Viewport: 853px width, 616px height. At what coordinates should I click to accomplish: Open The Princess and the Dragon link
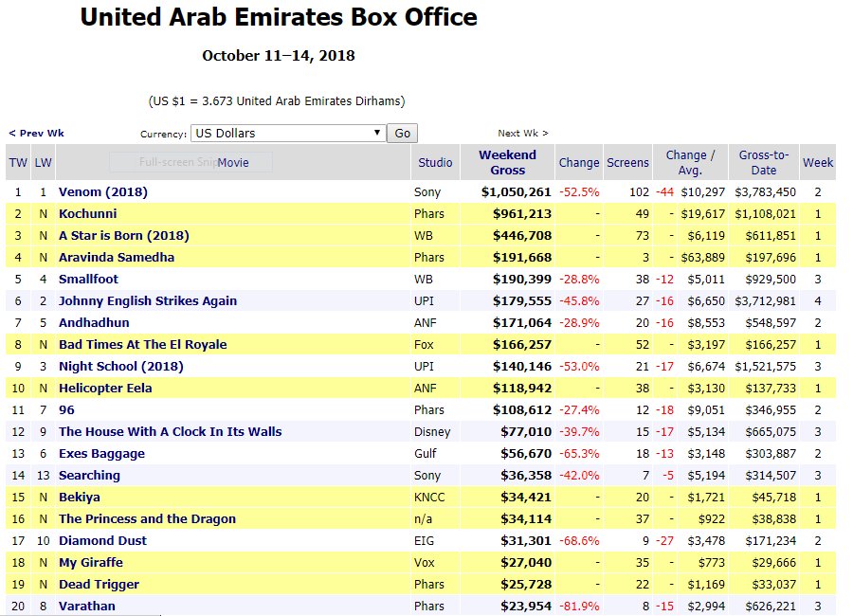[148, 518]
